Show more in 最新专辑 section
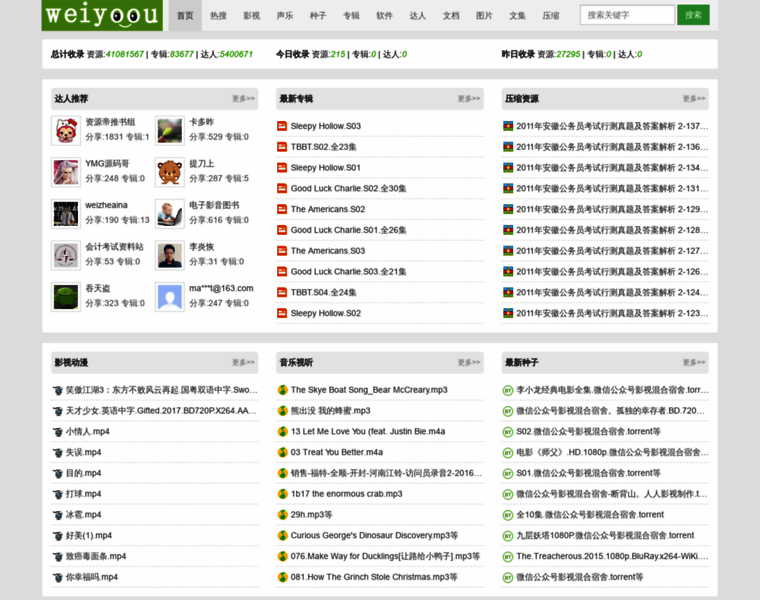Image resolution: width=760 pixels, height=600 pixels. 469,99
